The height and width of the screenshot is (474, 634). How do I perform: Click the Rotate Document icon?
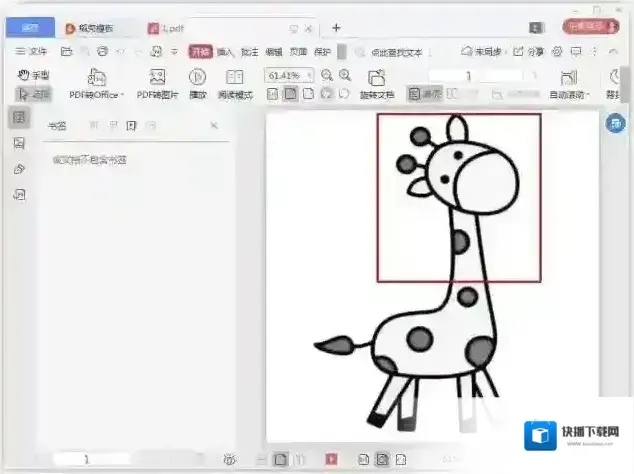pos(377,77)
